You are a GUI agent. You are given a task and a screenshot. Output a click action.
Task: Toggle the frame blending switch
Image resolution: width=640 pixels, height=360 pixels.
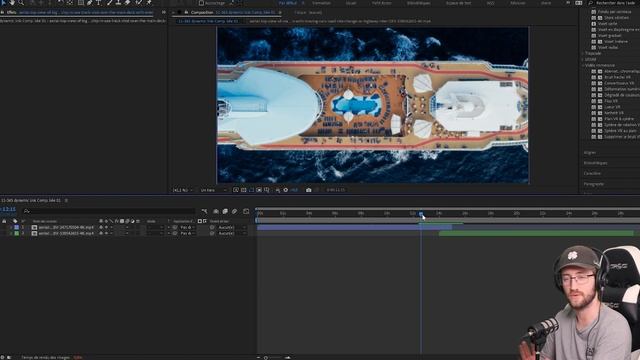tap(225, 211)
